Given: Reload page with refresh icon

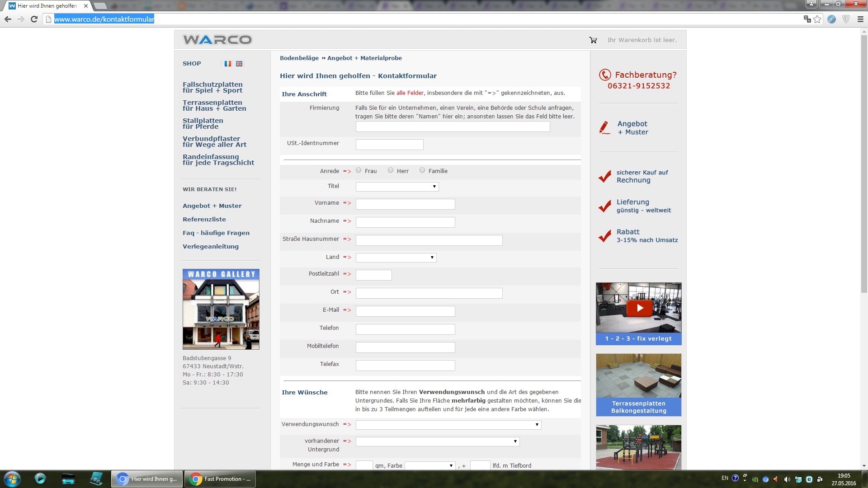Looking at the screenshot, I should 34,19.
